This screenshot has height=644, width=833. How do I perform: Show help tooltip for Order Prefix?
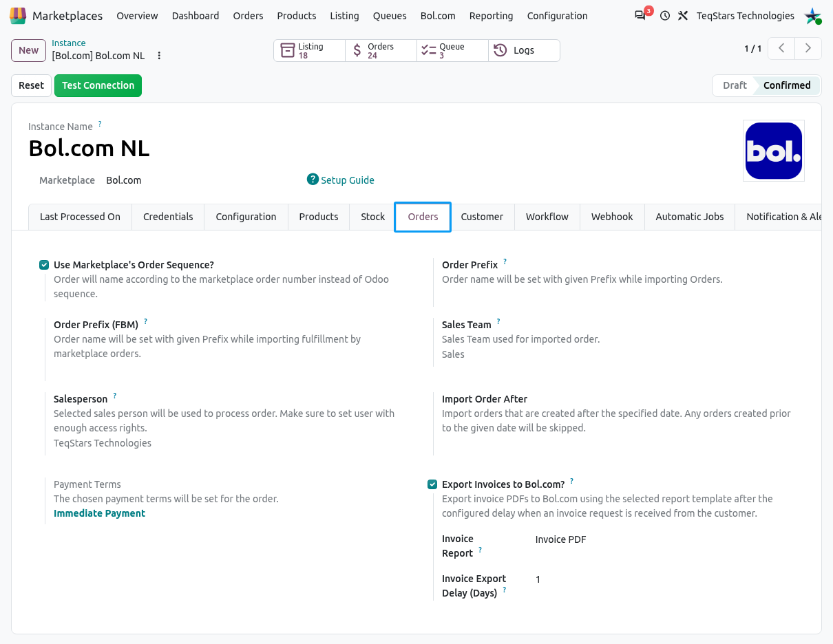[x=505, y=261]
